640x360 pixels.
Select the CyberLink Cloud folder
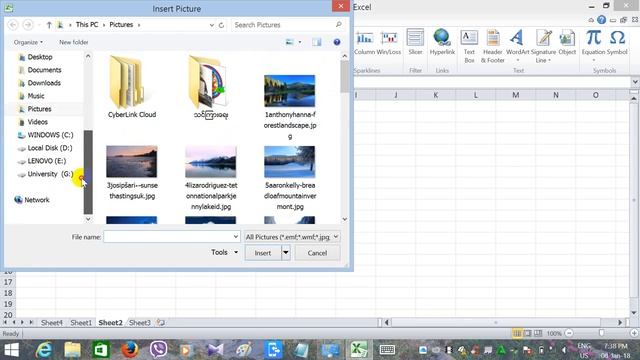(x=131, y=87)
